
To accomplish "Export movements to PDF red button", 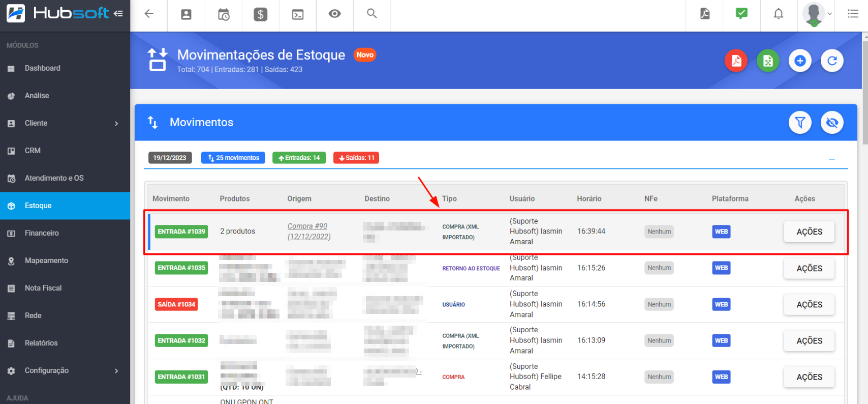I will pyautogui.click(x=736, y=61).
